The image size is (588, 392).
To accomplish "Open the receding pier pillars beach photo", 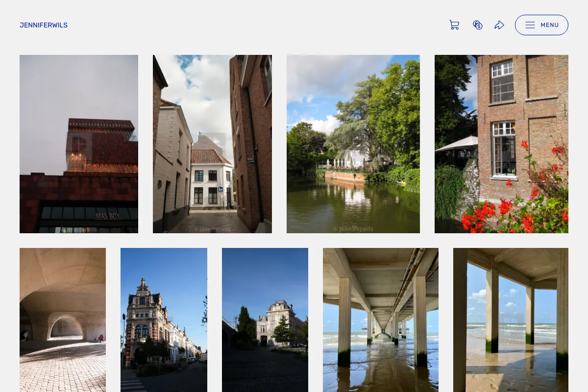I will [x=381, y=320].
